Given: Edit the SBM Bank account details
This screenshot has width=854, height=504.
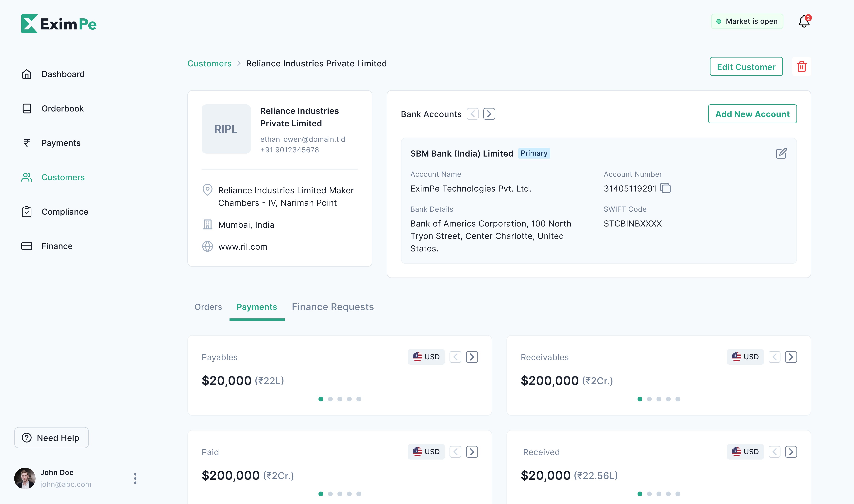Looking at the screenshot, I should click(781, 153).
